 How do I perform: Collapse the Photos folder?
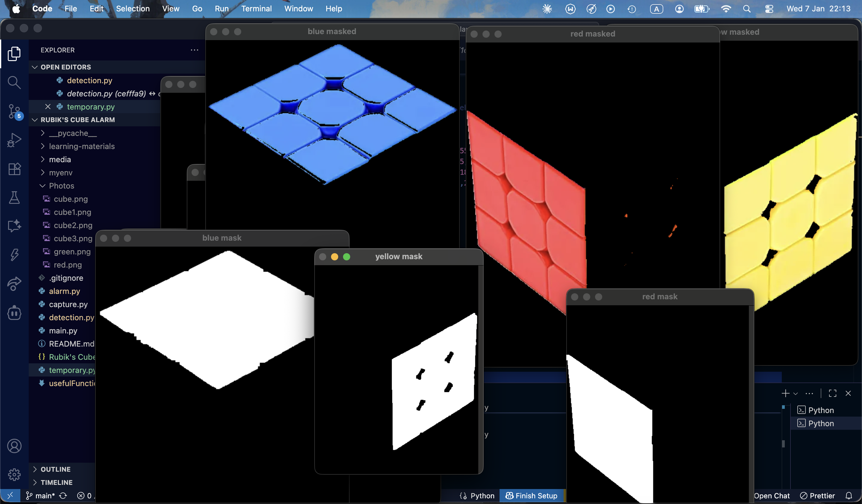point(61,186)
